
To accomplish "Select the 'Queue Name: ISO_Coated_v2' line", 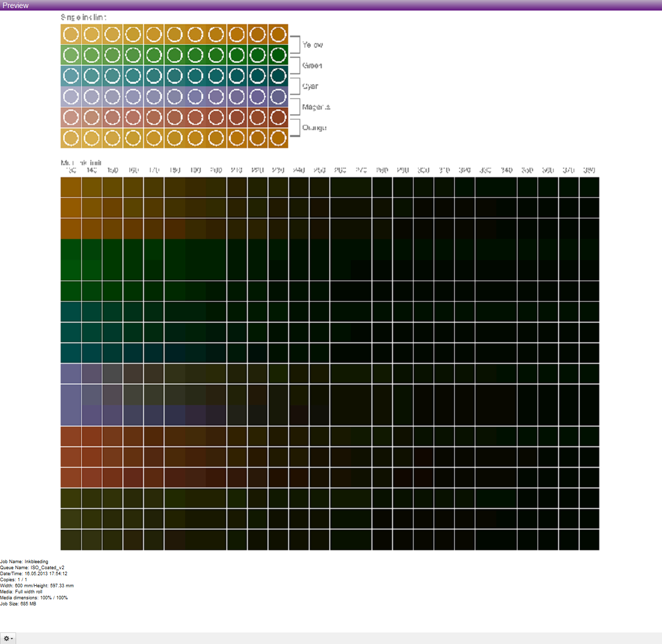I will pyautogui.click(x=32, y=568).
